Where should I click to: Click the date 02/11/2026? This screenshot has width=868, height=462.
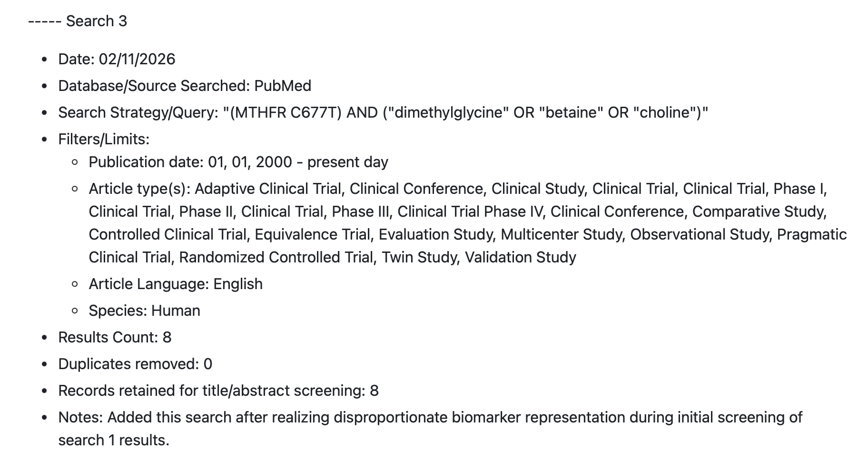137,59
